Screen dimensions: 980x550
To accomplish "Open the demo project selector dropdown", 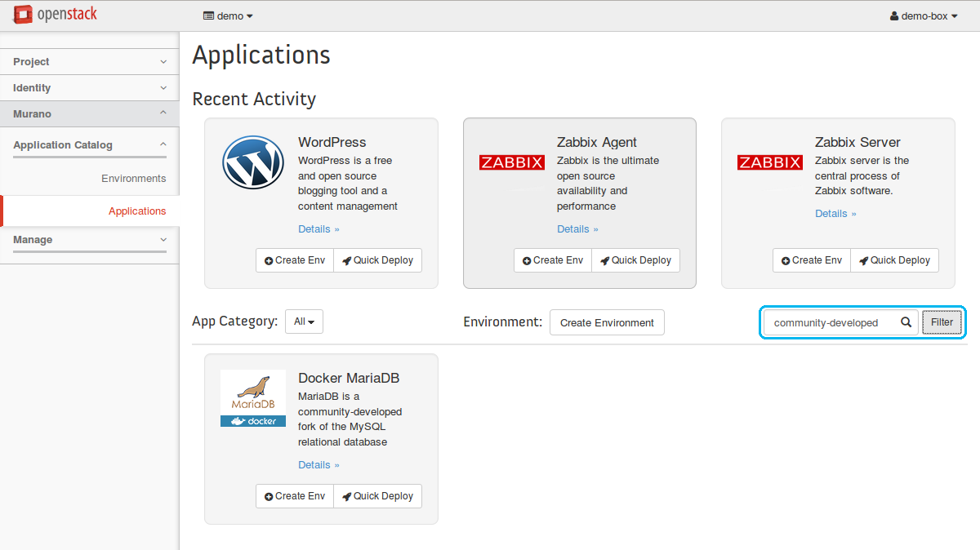I will [x=228, y=16].
